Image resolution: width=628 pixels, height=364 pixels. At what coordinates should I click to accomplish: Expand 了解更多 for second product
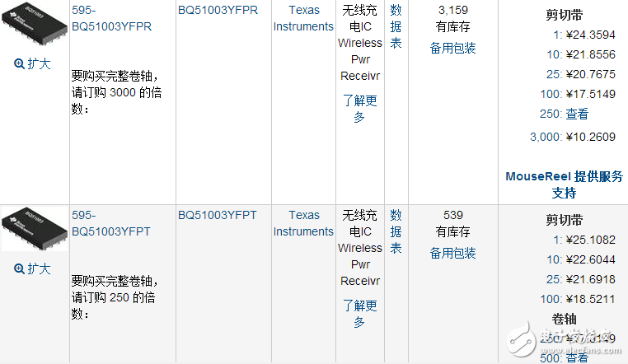(x=360, y=314)
